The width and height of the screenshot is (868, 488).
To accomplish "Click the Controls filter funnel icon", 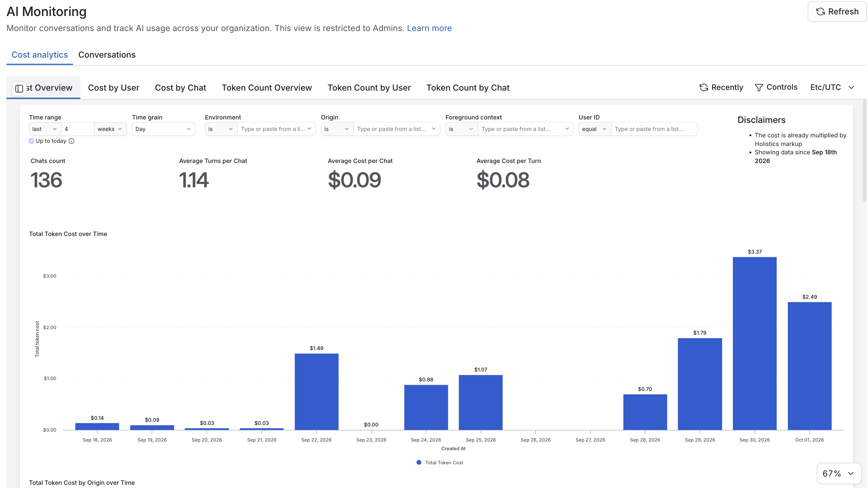I will (759, 87).
